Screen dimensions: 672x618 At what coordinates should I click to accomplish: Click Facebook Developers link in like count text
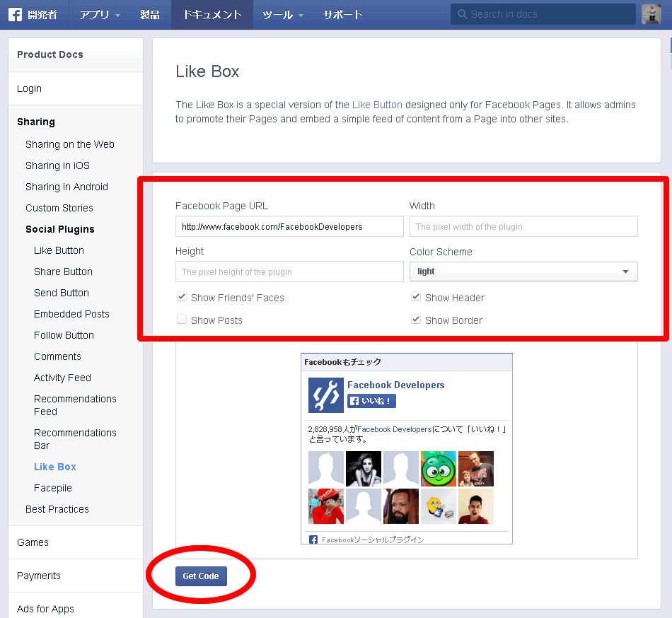click(x=394, y=429)
